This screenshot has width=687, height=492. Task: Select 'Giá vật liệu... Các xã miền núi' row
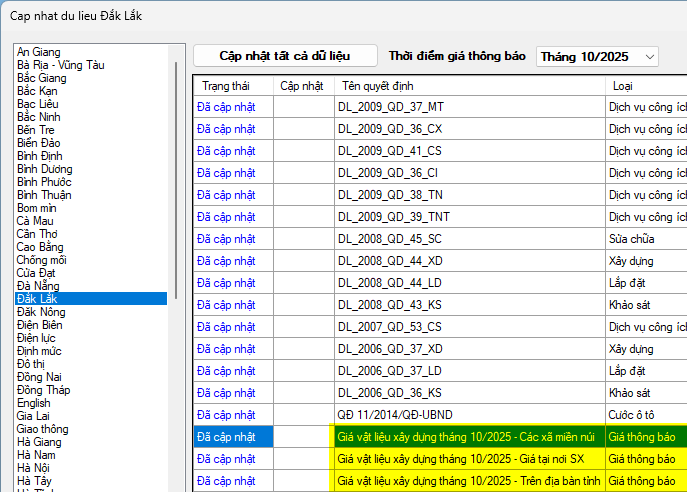point(467,437)
